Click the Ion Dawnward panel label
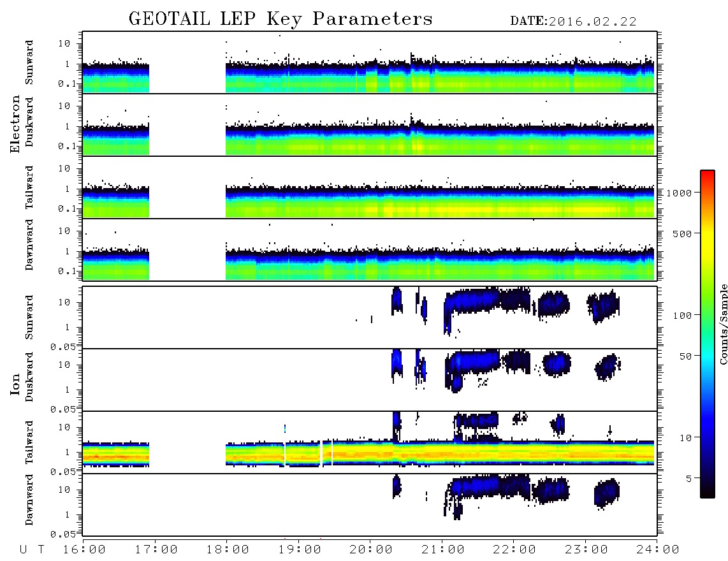Image resolution: width=728 pixels, height=561 pixels. (29, 500)
